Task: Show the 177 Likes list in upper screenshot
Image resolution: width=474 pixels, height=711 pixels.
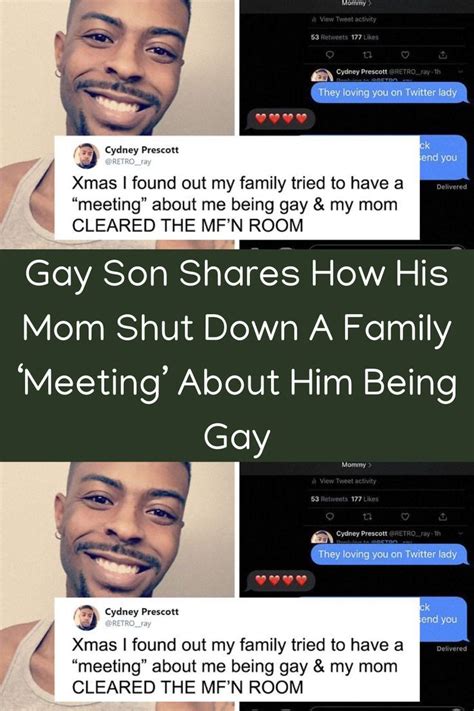Action: (x=365, y=37)
